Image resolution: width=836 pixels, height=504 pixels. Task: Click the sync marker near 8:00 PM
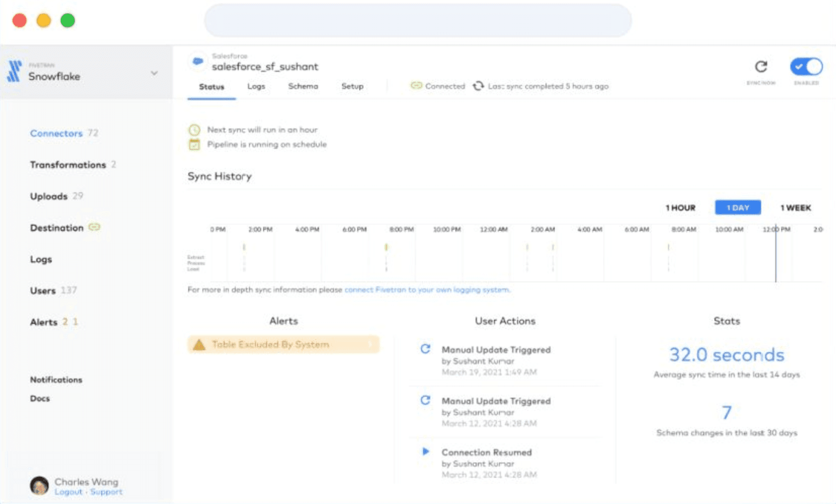pos(386,247)
